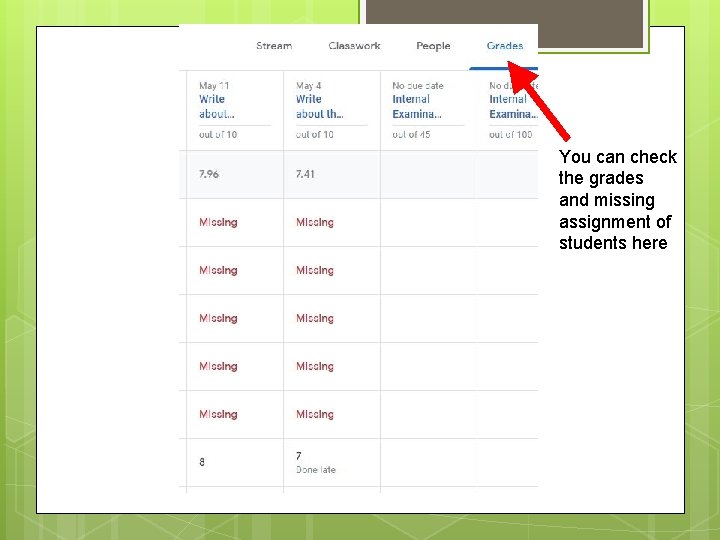Click 'out of 10' under May 11 assignment
Viewport: 720px width, 540px height.
click(x=218, y=135)
